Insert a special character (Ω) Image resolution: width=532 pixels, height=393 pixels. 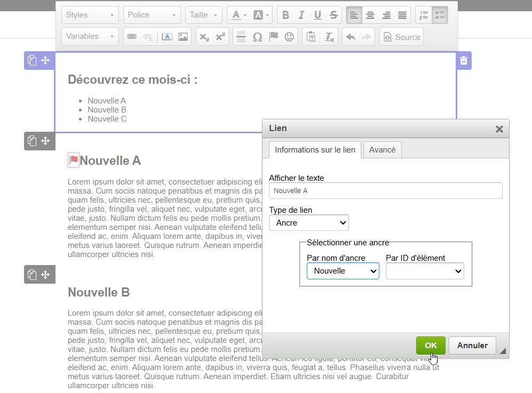click(x=258, y=36)
